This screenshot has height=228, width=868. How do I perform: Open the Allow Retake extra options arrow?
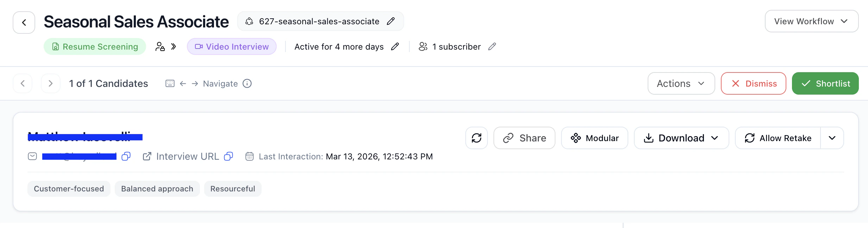(832, 138)
